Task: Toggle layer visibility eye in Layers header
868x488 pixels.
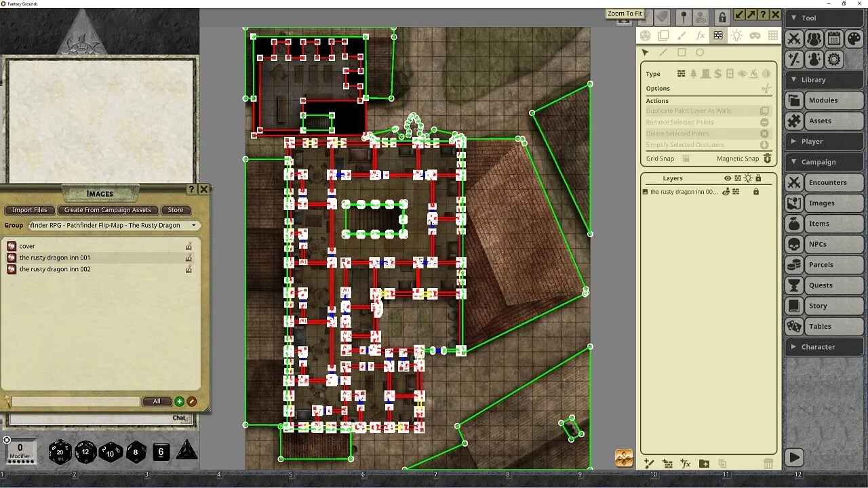Action: (728, 178)
